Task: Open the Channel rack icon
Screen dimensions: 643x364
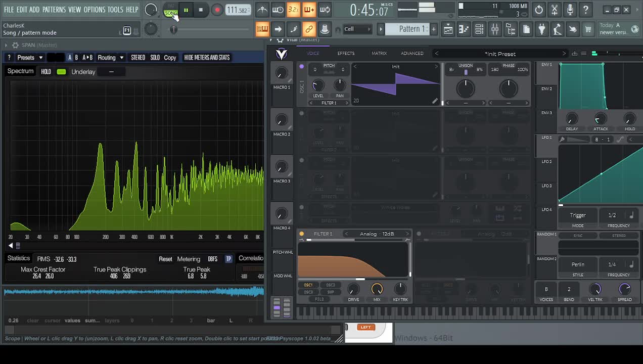Action: pos(479,29)
